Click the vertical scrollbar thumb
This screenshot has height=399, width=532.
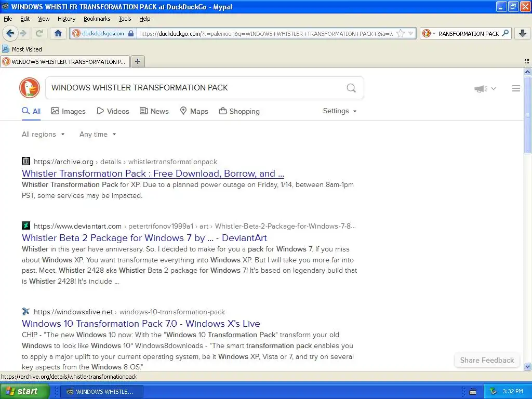(528, 115)
